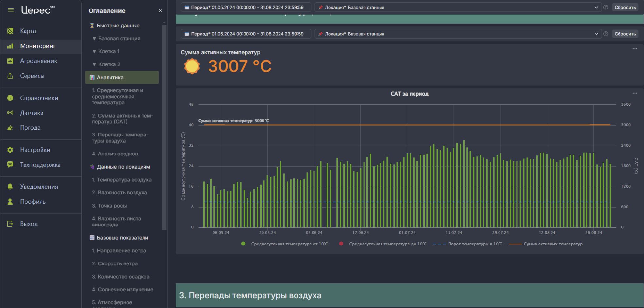The height and width of the screenshot is (308, 644).
Task: Click chart label Сумма активных температур: 3006 °C
Action: (233, 121)
